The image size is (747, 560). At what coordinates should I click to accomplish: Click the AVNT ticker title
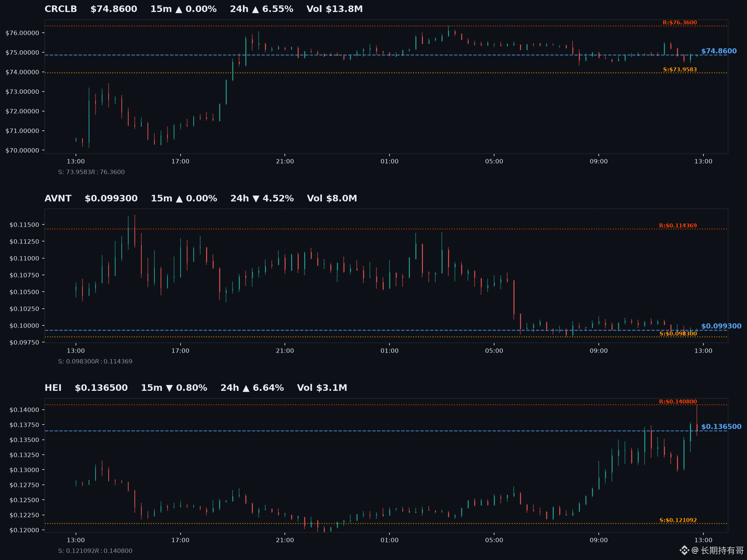pos(58,198)
